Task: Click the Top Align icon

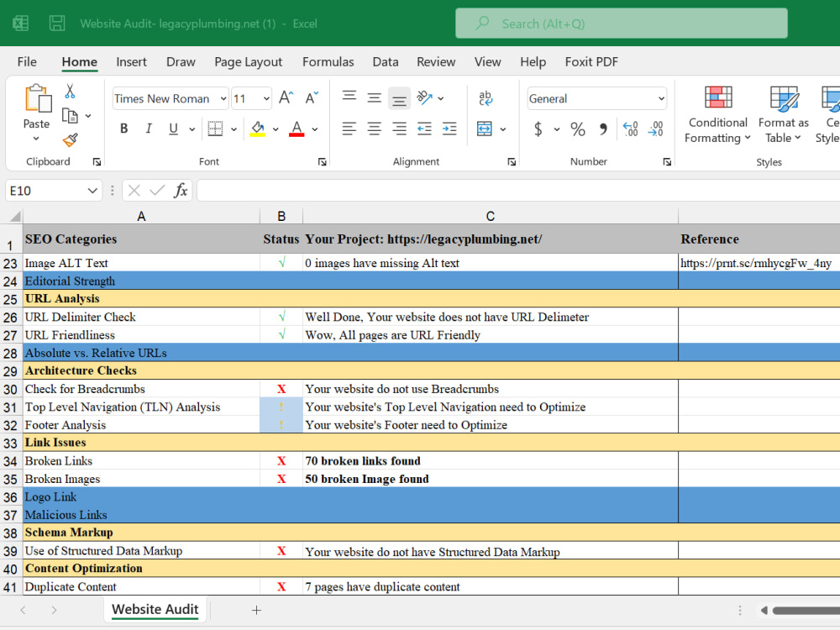Action: point(349,97)
